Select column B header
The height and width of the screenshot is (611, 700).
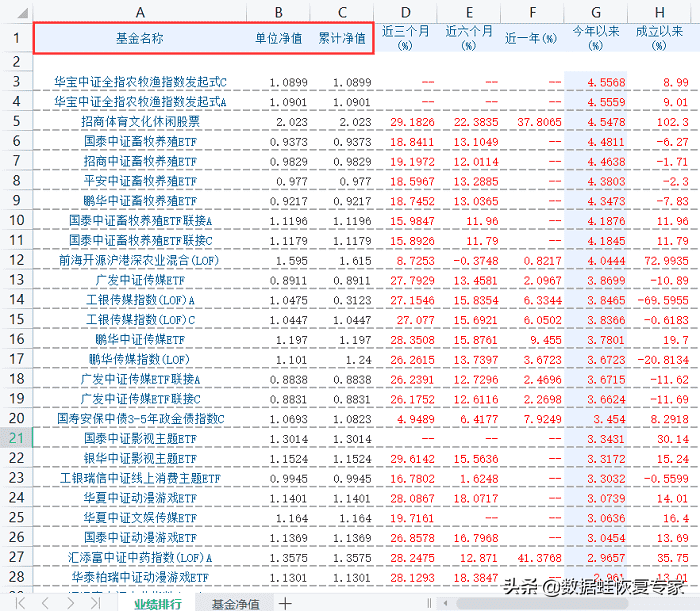pos(278,12)
